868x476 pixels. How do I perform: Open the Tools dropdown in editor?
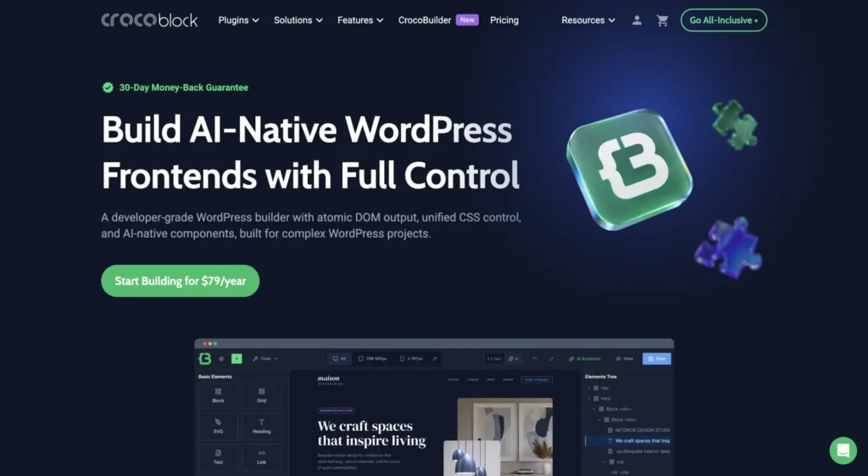(265, 359)
